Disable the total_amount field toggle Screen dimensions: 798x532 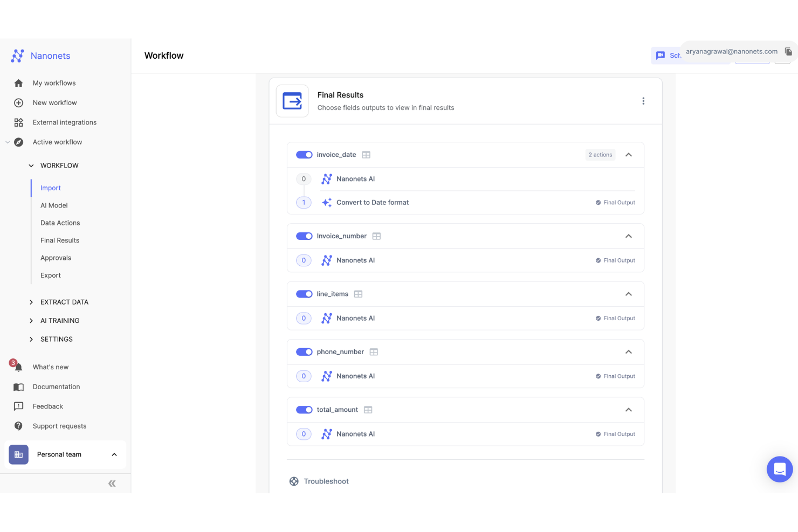pos(304,410)
